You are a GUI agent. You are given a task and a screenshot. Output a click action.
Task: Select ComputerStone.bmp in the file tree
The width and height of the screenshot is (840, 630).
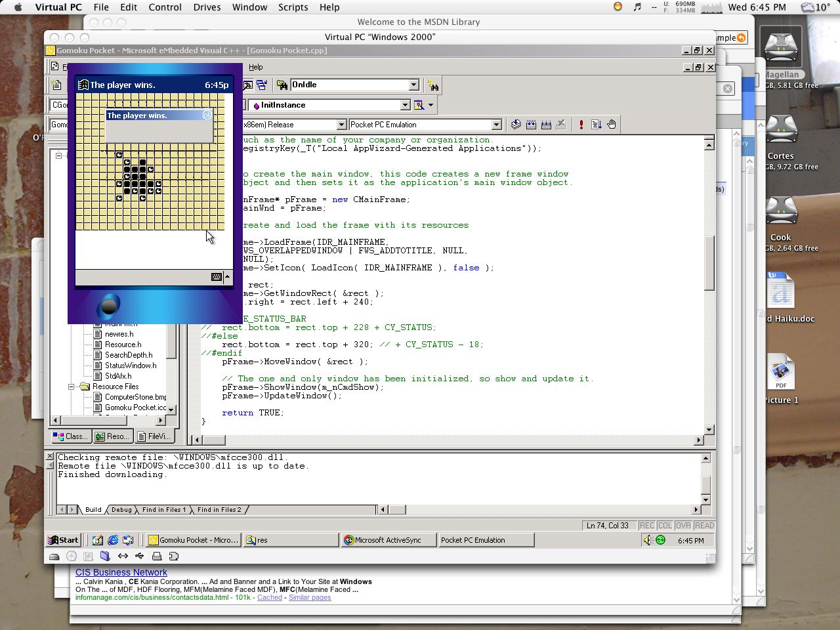click(135, 397)
